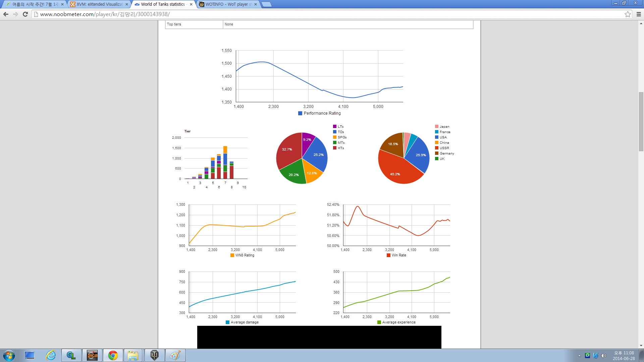This screenshot has width=644, height=362.
Task: Open the Pica taskbar application
Action: pyautogui.click(x=92, y=355)
